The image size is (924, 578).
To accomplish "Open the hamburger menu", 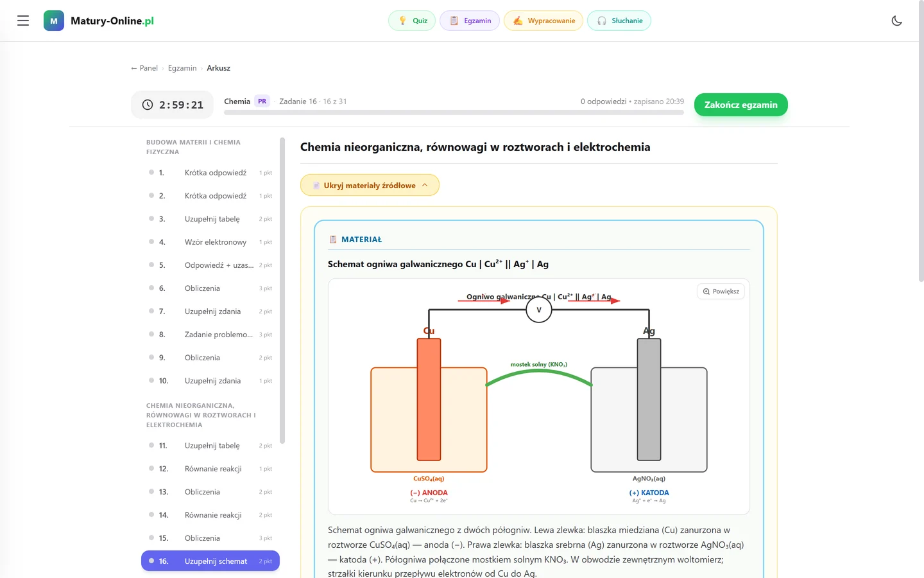I will click(x=23, y=21).
